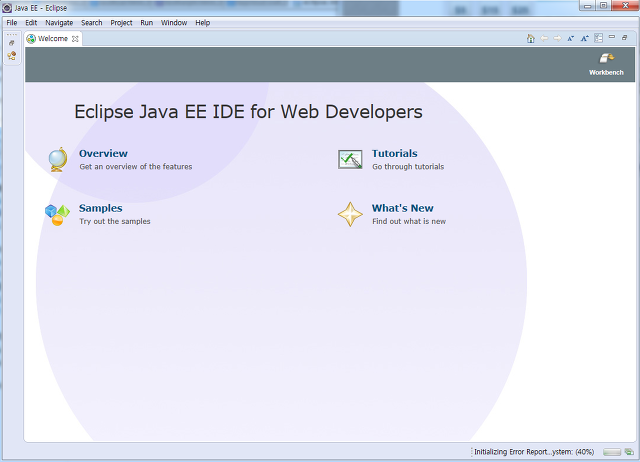The height and width of the screenshot is (462, 640).
Task: Click the 'Eclipse Java EE IDE for Web Developers' heading
Action: coord(248,112)
